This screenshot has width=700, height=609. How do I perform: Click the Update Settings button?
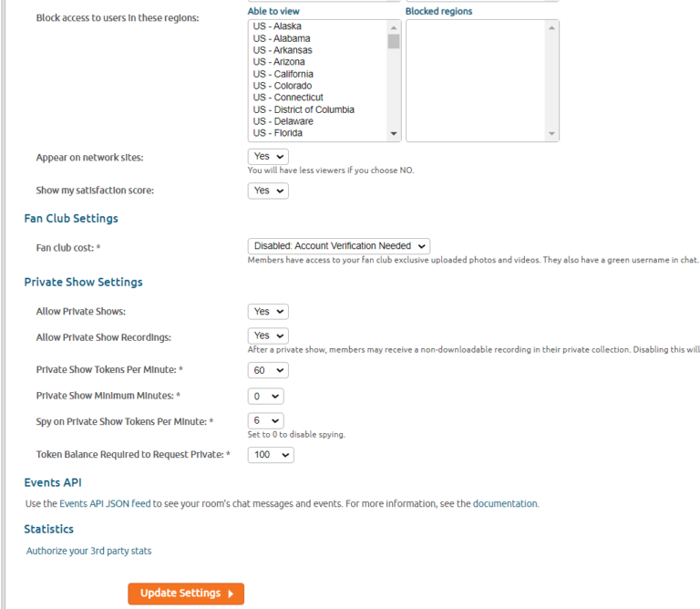tap(186, 594)
